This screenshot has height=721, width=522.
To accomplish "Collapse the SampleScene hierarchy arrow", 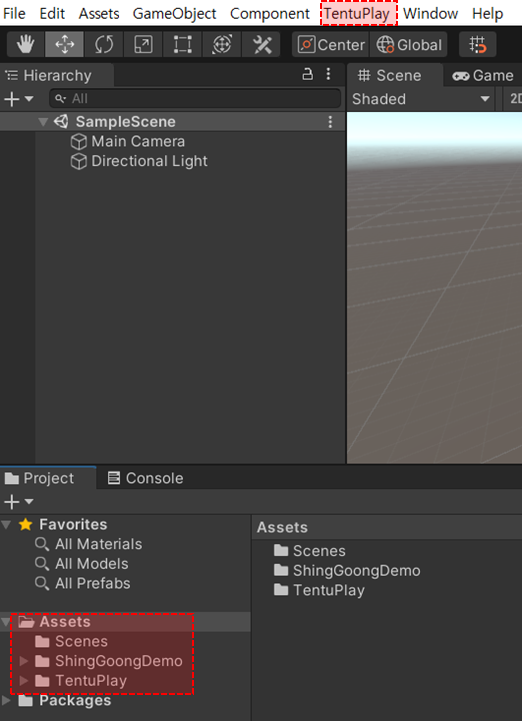I will click(43, 122).
